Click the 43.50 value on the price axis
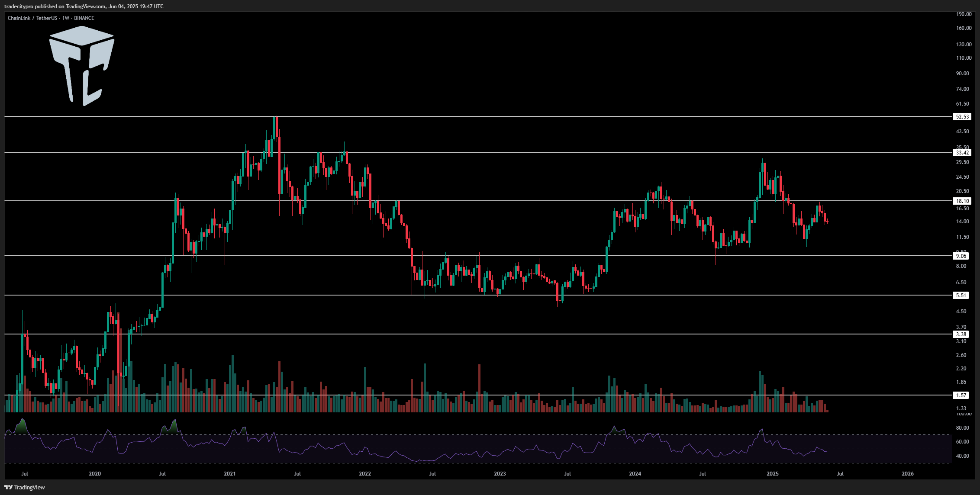 click(963, 132)
